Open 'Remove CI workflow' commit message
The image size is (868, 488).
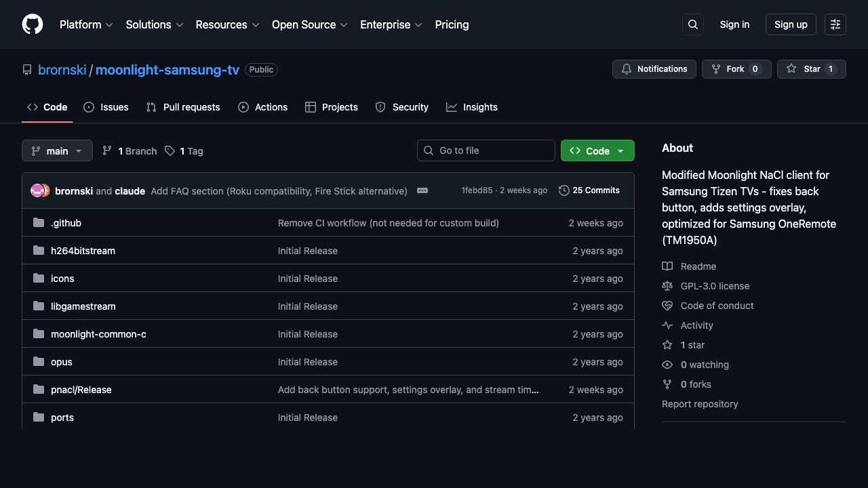[x=388, y=223]
